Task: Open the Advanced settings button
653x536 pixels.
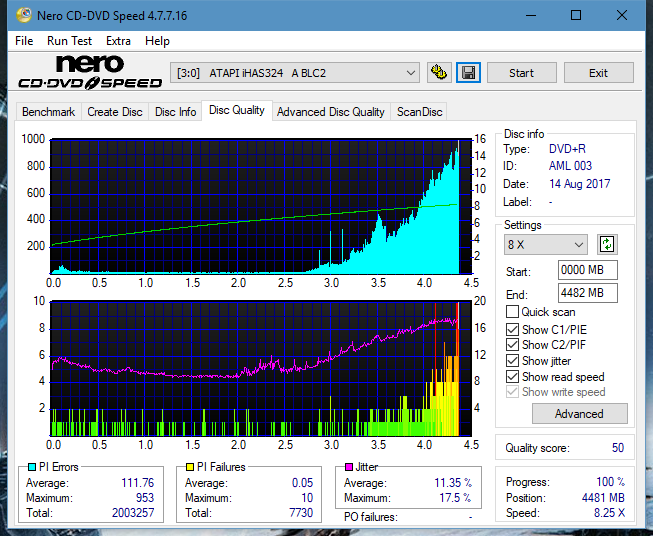Action: [579, 414]
